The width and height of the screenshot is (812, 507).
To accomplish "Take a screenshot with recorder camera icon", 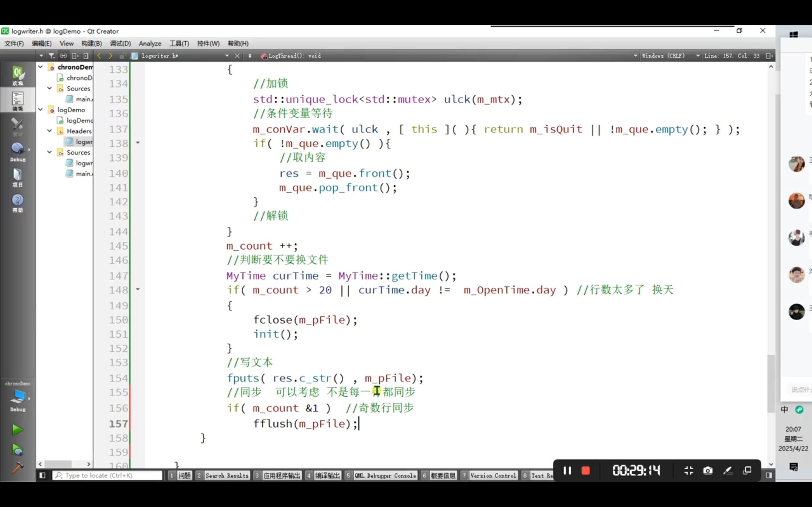I will [x=708, y=471].
